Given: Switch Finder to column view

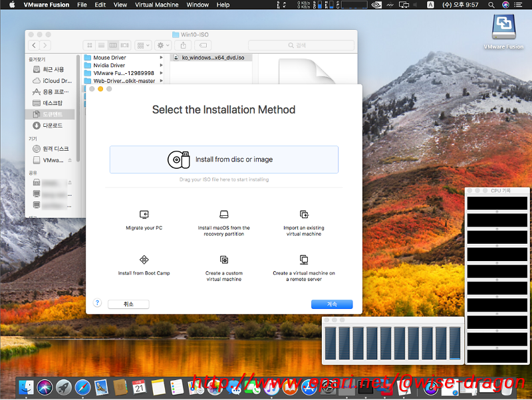Looking at the screenshot, I should [x=113, y=45].
